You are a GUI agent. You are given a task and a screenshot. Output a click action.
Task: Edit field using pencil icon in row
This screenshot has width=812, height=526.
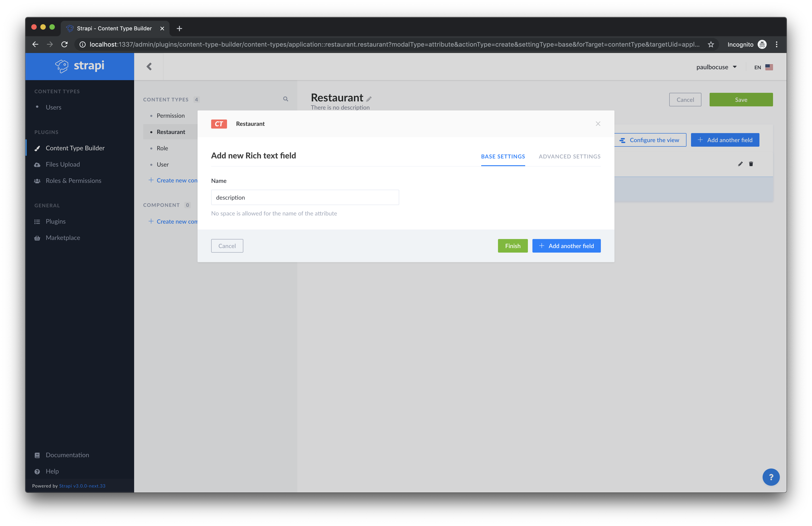point(740,164)
